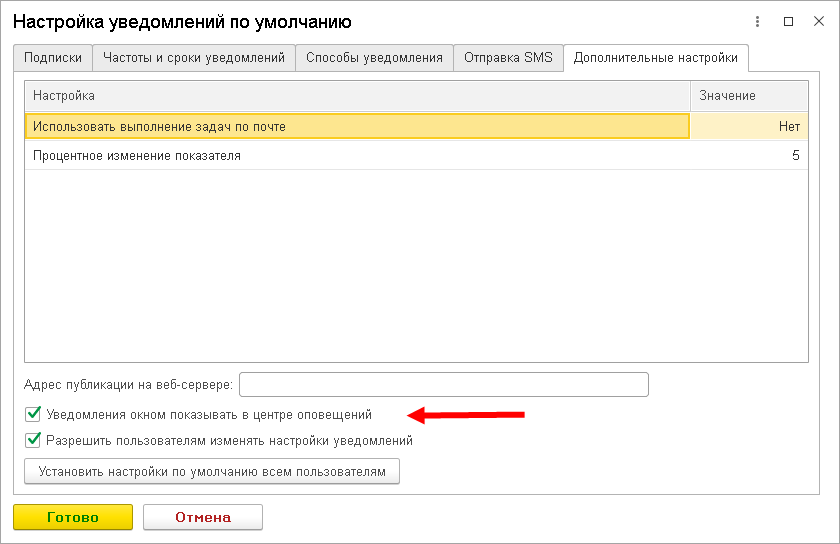
Task: Click the 'Дополнительные настройки' tab
Action: tap(656, 58)
